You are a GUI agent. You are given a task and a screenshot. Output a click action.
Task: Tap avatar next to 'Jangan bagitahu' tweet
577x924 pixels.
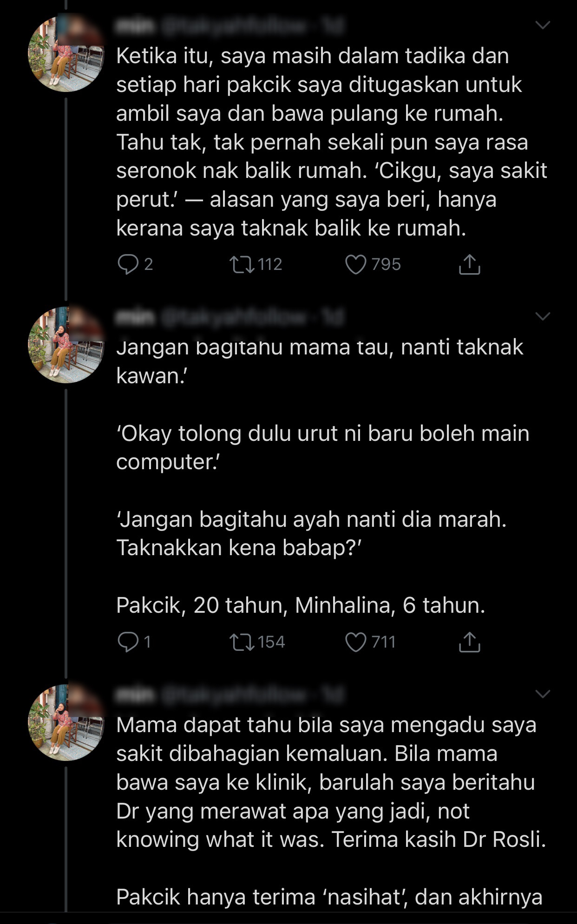coord(66,345)
